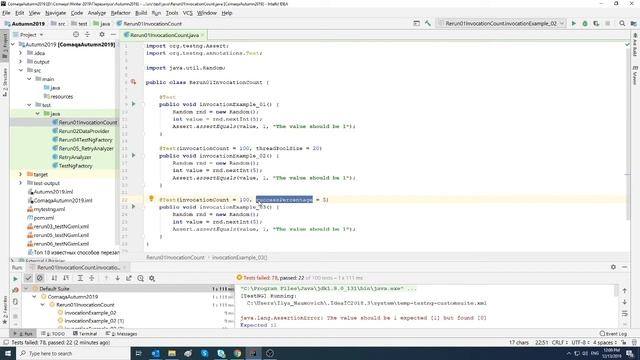This screenshot has width=640, height=360.
Task: Collapse the main folder in project tree
Action: point(29,79)
